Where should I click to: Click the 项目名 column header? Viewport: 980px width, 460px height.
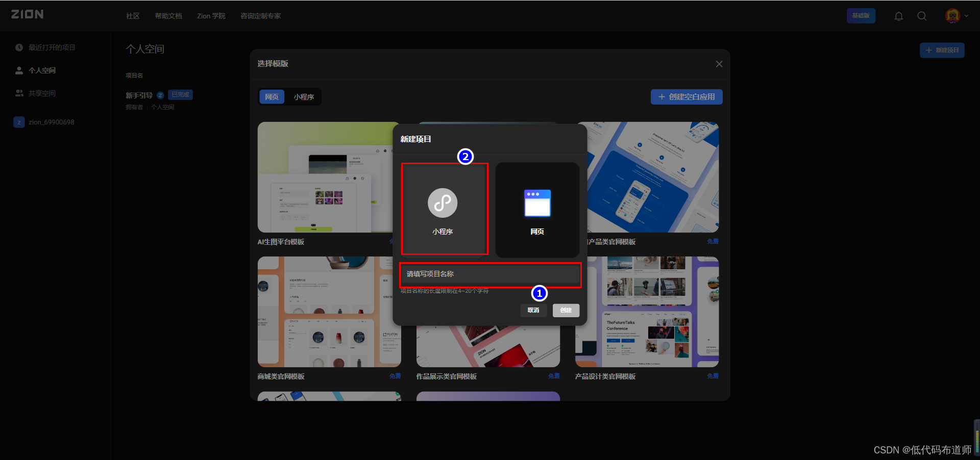pyautogui.click(x=134, y=75)
